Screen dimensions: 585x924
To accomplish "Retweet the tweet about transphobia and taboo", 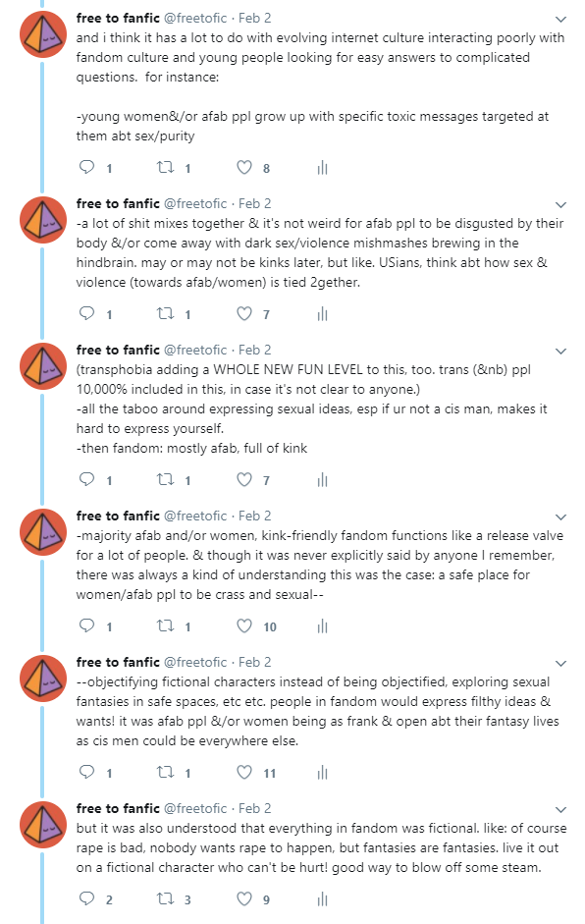I will [165, 480].
